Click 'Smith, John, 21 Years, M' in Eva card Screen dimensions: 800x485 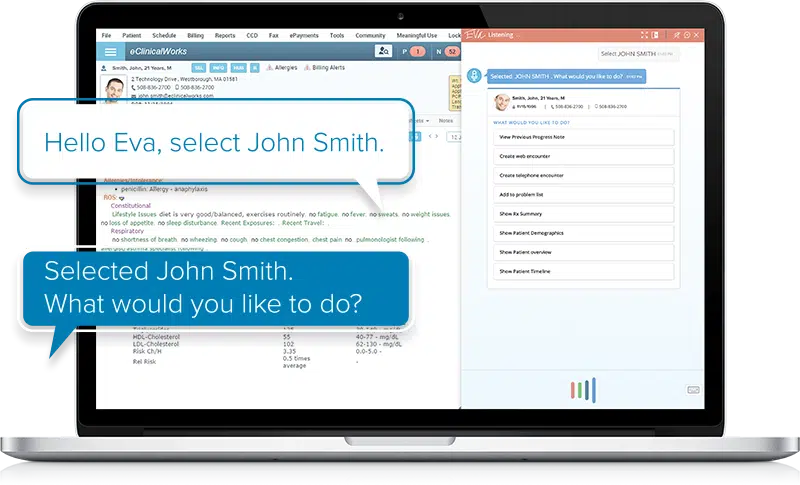[x=538, y=98]
